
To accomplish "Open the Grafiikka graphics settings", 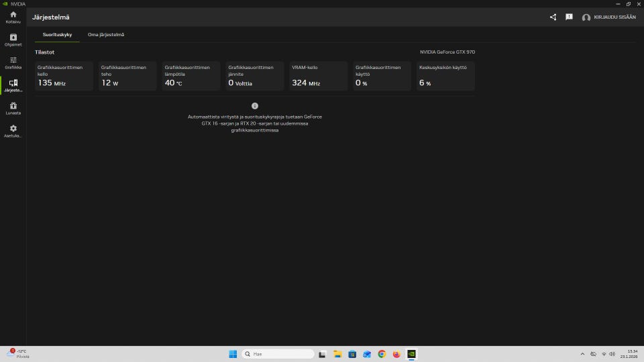I will pyautogui.click(x=13, y=62).
